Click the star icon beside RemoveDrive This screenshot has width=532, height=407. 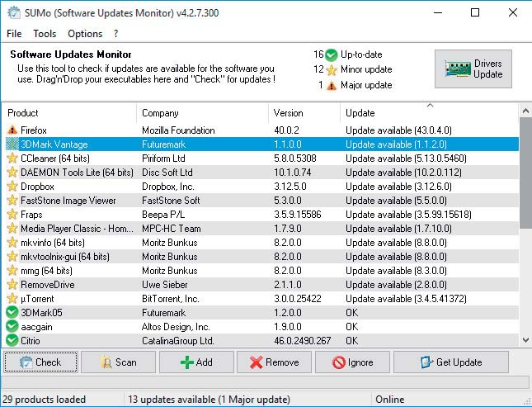(12, 284)
